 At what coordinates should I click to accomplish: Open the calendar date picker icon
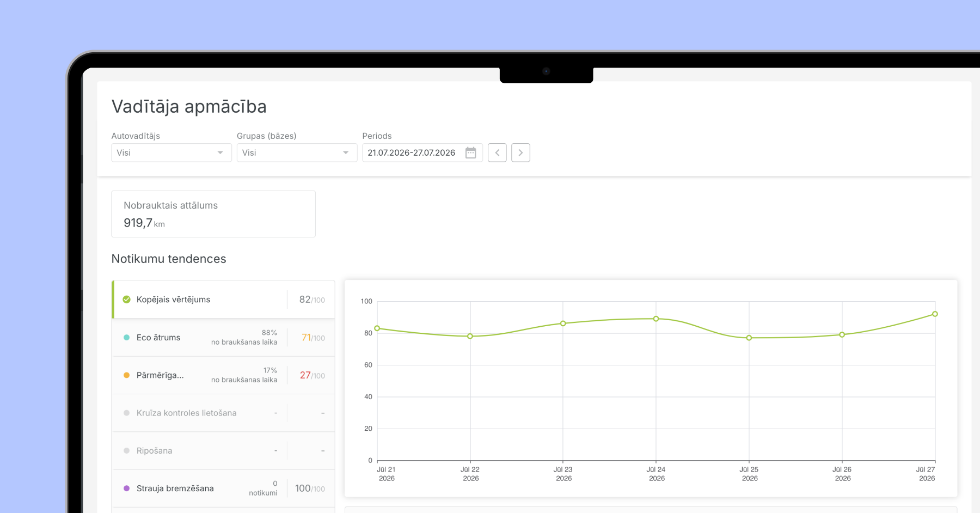(x=470, y=152)
